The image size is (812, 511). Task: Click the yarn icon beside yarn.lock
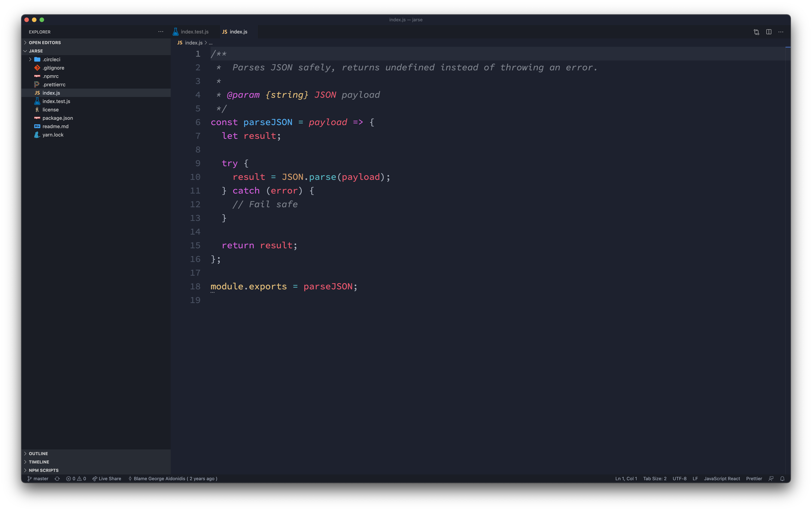pyautogui.click(x=37, y=135)
